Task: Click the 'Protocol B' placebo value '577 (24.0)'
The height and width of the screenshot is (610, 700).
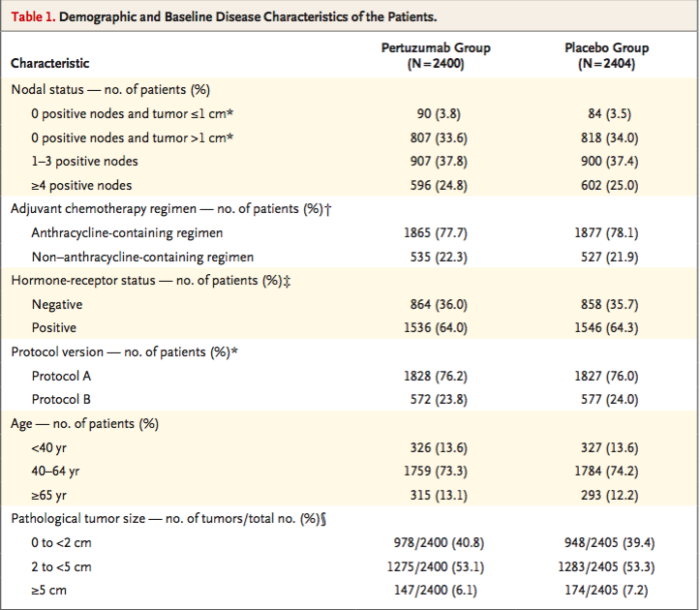Action: pyautogui.click(x=609, y=400)
